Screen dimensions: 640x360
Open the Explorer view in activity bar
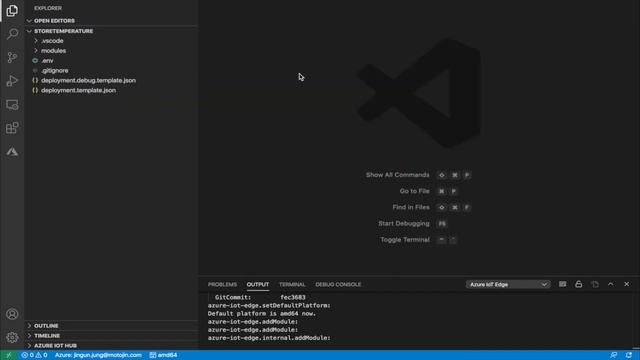(12, 11)
